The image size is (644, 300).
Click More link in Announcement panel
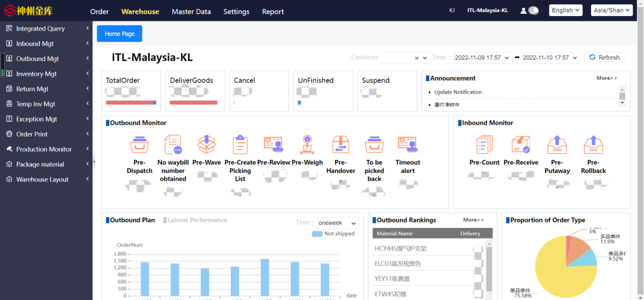pyautogui.click(x=606, y=78)
